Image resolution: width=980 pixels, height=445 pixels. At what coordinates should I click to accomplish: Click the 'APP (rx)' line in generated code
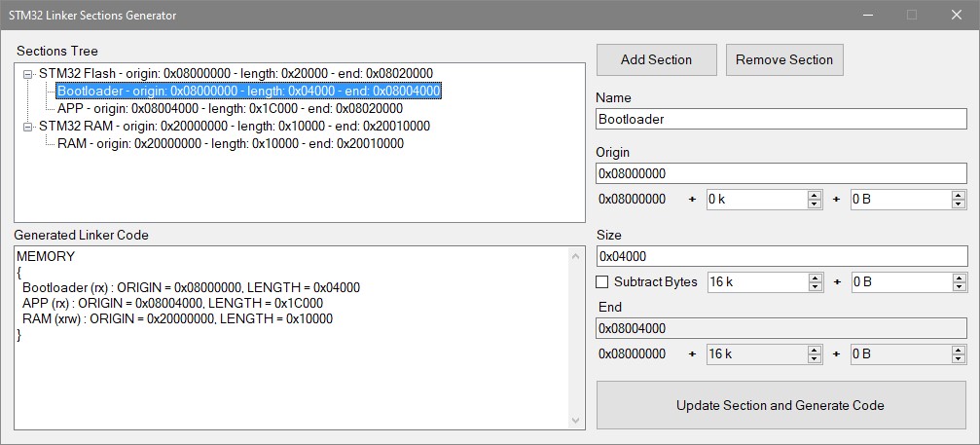[172, 304]
